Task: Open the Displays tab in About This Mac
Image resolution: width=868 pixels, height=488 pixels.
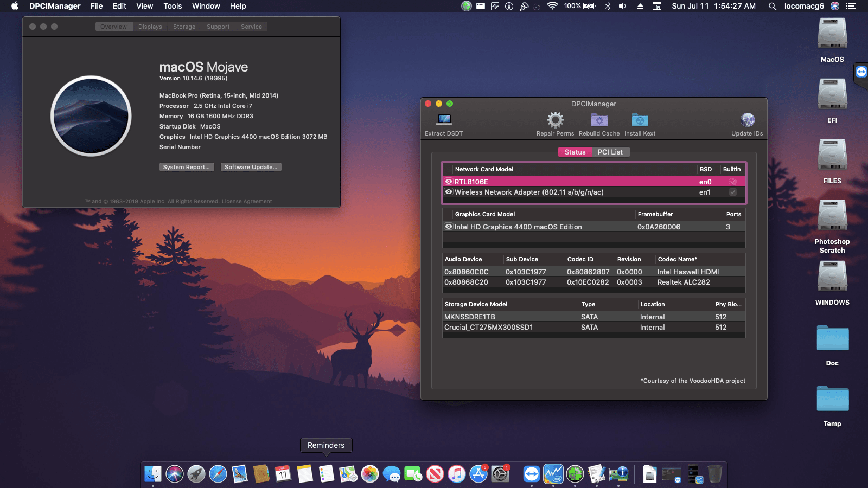Action: 150,27
